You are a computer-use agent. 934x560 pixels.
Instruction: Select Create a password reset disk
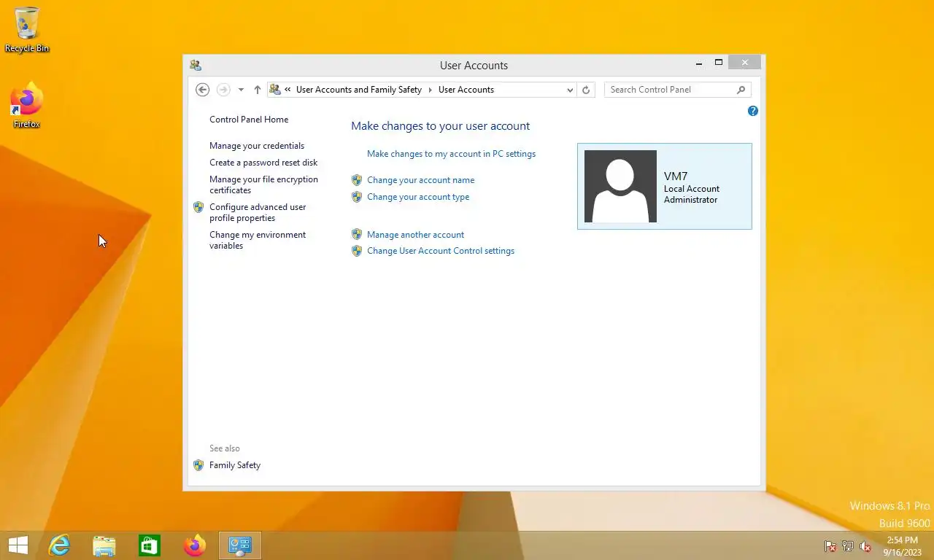[x=263, y=163]
